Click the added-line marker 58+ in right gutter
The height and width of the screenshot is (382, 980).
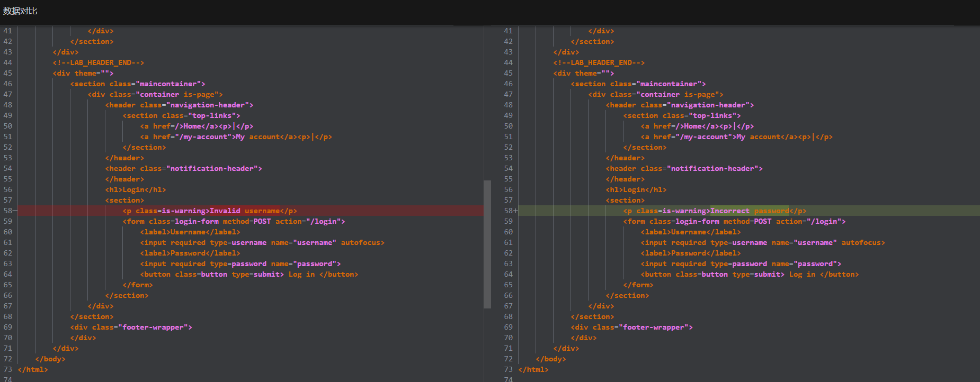tap(511, 211)
